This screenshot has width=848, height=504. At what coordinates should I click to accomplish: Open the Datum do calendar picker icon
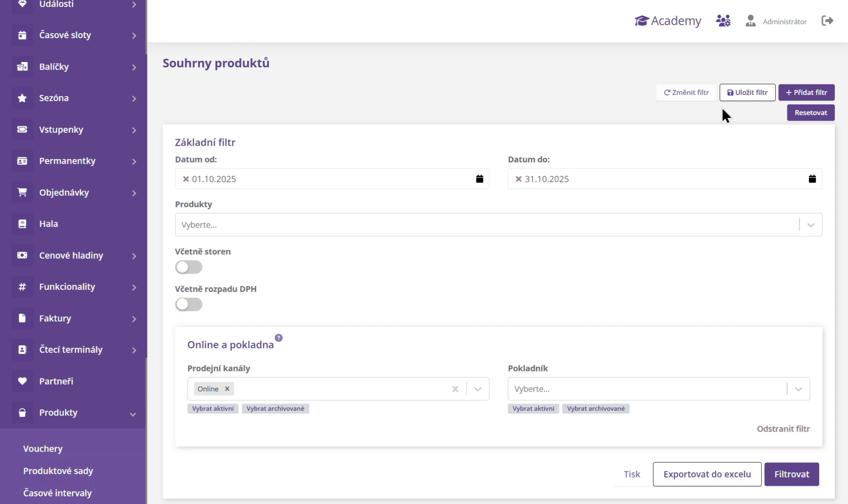(812, 179)
